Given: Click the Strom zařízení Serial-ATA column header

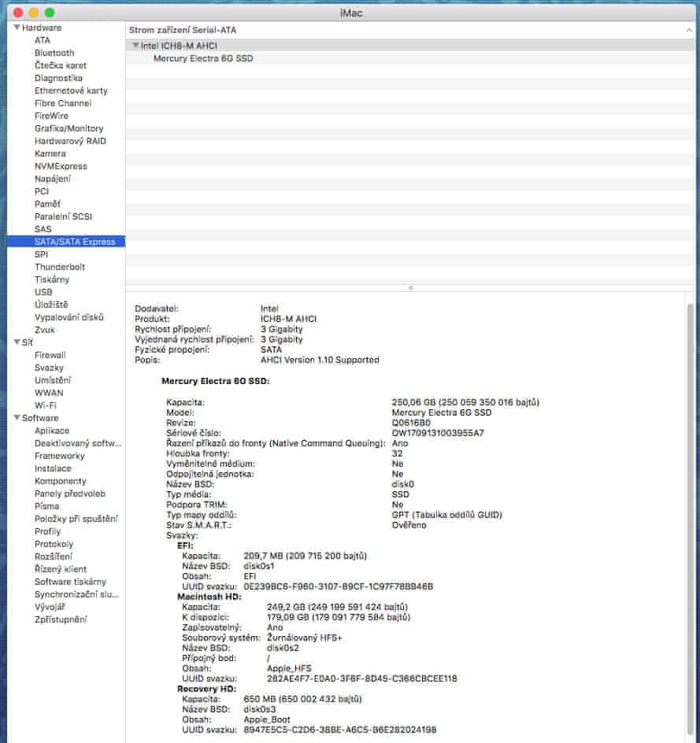Looking at the screenshot, I should pyautogui.click(x=183, y=30).
